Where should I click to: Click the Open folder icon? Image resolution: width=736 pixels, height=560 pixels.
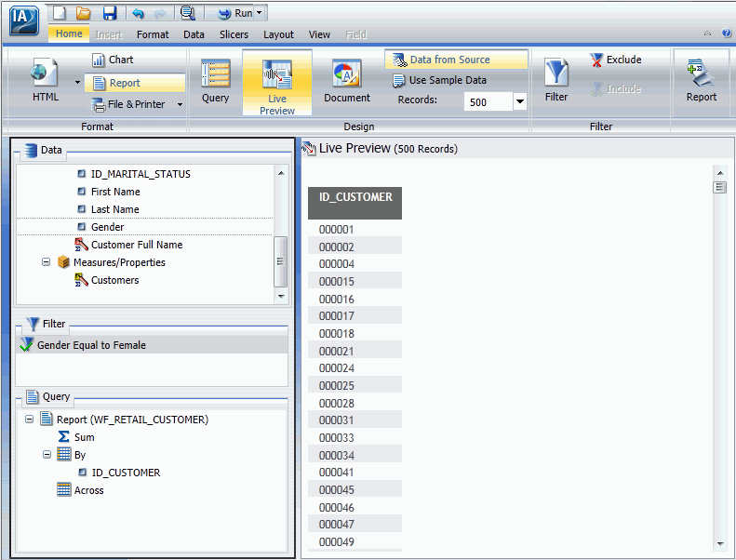coord(83,13)
